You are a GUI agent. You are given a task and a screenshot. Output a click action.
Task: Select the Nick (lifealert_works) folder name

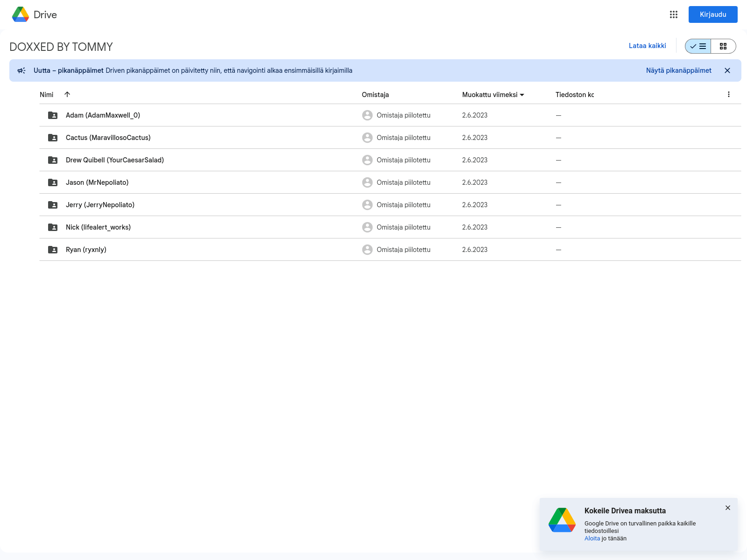point(98,227)
